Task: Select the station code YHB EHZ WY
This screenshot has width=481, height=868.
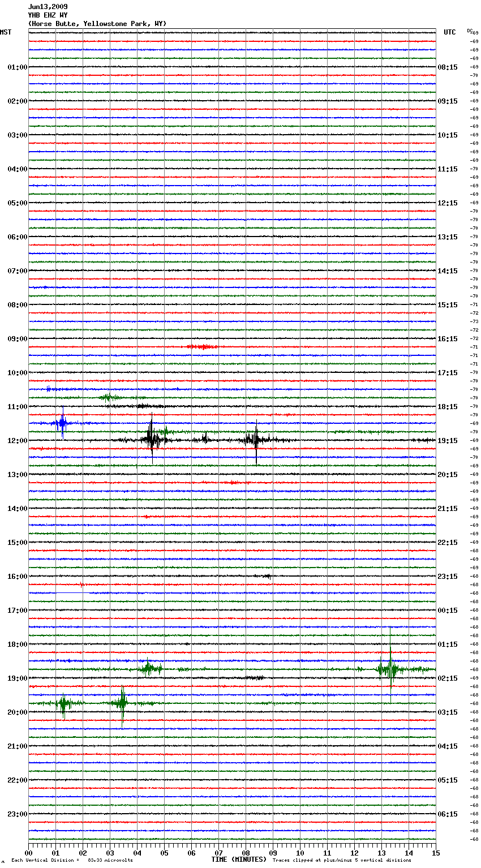Action: click(48, 15)
